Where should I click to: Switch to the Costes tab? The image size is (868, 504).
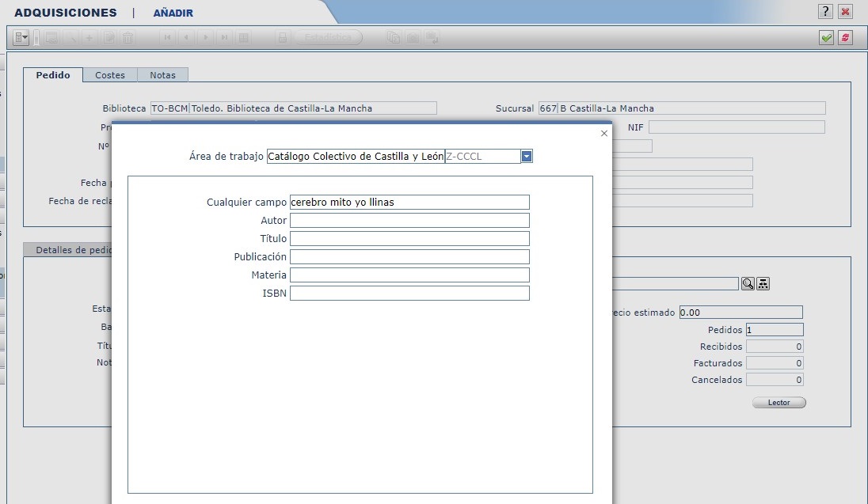click(110, 75)
